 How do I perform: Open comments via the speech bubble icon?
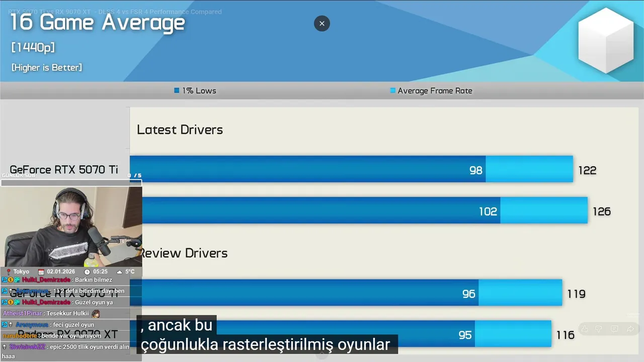614,329
